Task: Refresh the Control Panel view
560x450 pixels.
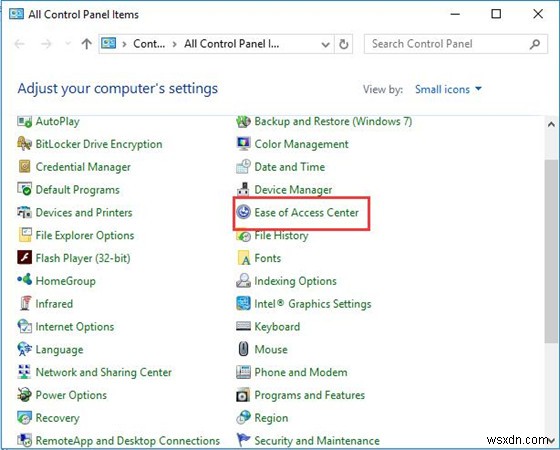Action: (x=344, y=44)
